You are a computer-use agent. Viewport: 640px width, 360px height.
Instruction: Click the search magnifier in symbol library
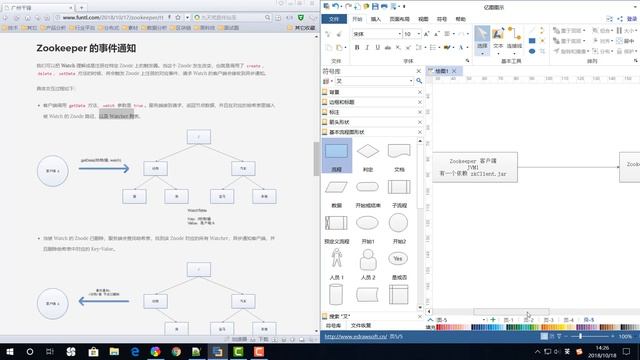pos(419,81)
